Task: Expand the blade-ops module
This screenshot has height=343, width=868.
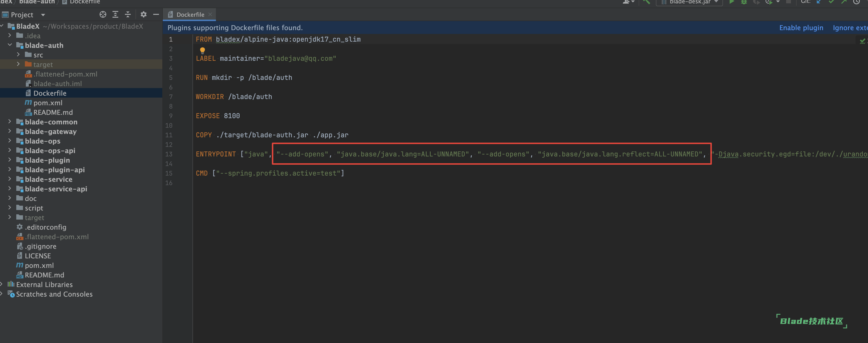Action: click(10, 141)
